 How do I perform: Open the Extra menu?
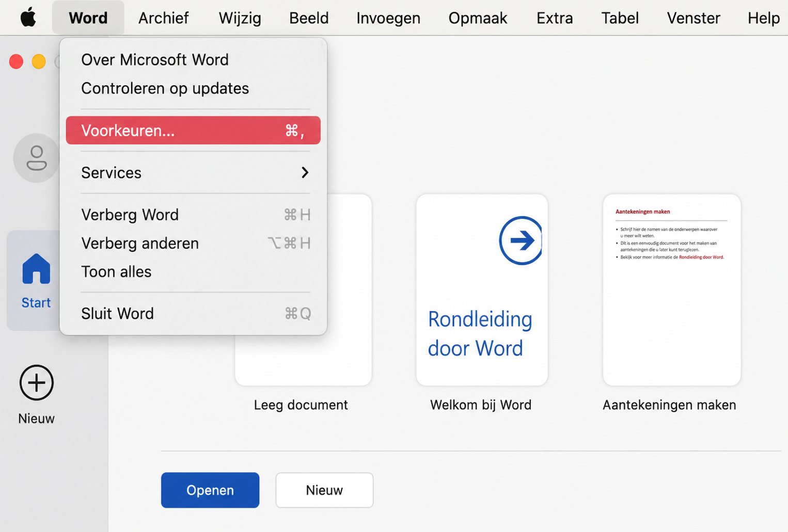(x=555, y=18)
